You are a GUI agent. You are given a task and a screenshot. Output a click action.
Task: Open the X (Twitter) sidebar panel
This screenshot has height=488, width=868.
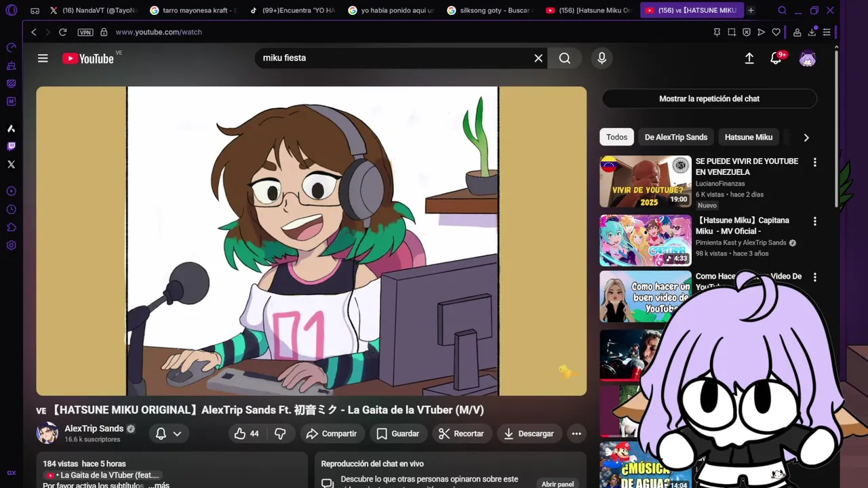11,164
